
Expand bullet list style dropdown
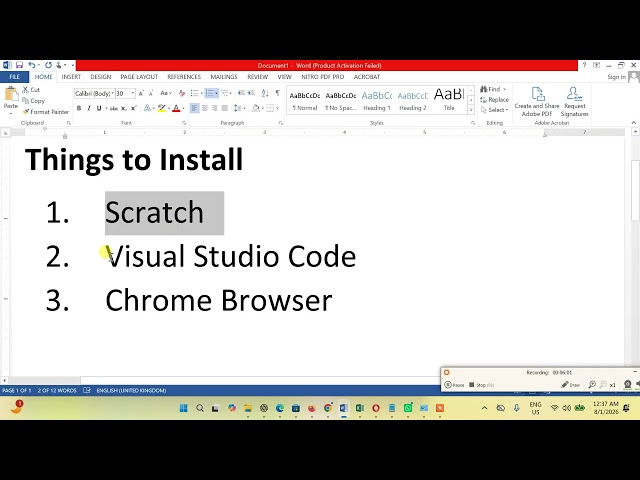pyautogui.click(x=201, y=93)
